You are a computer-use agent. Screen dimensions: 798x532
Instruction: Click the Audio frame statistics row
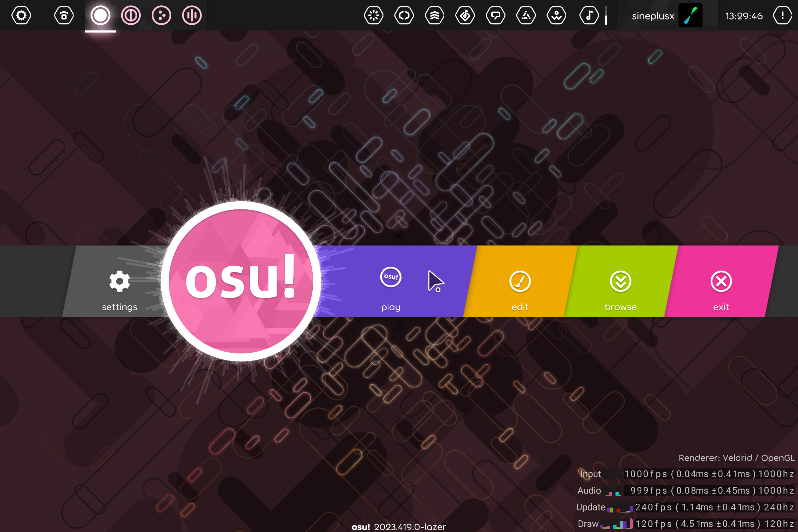point(686,491)
